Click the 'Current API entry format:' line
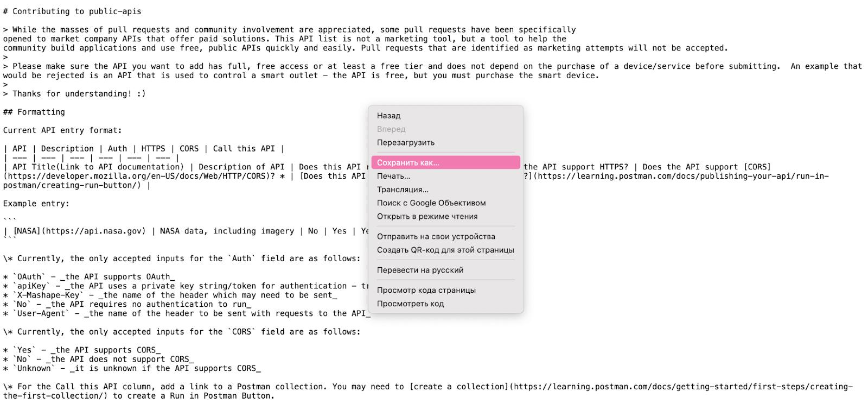This screenshot has height=410, width=868. point(62,130)
